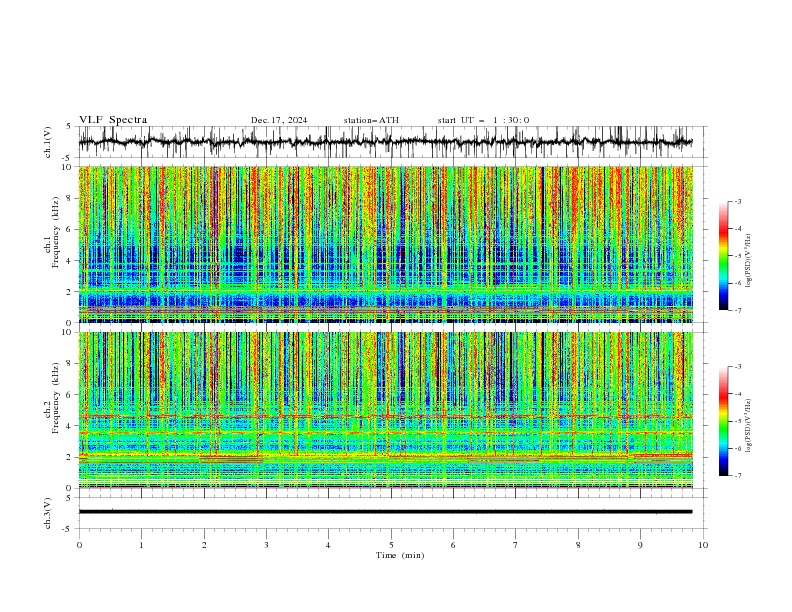Click the time-axis tick label "5"
792x612 pixels.
(x=391, y=545)
